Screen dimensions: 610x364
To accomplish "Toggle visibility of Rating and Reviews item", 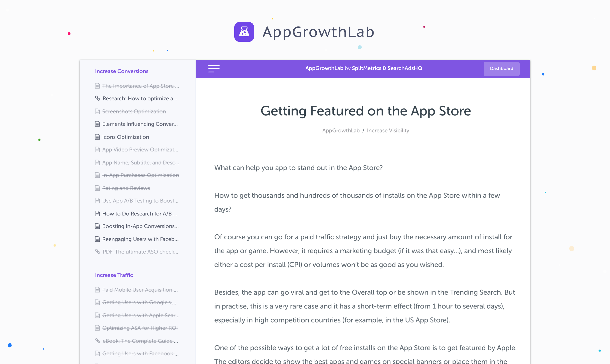I will coord(126,188).
